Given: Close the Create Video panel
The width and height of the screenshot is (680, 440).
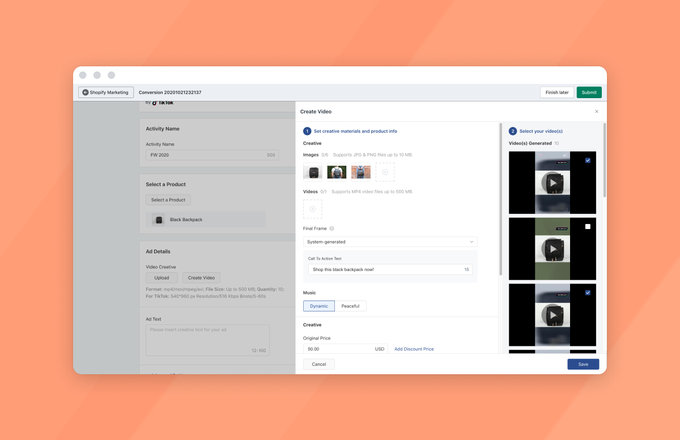Looking at the screenshot, I should pos(597,112).
